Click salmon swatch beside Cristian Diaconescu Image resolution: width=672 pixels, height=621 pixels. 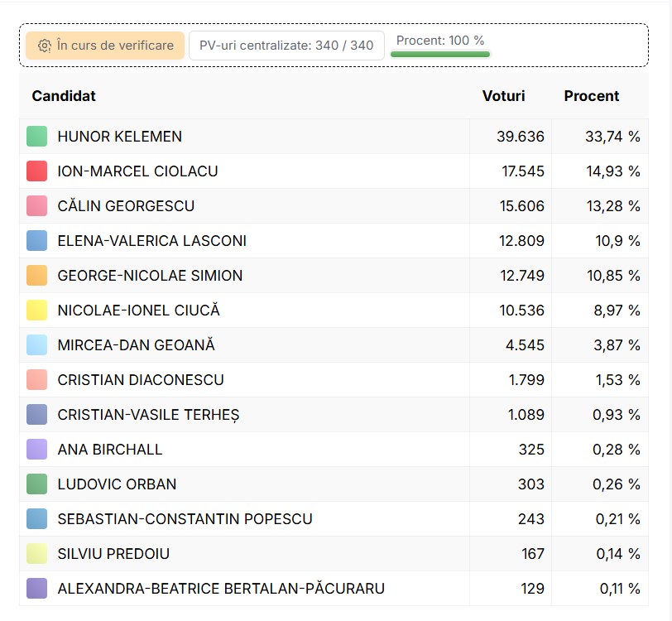tap(36, 380)
